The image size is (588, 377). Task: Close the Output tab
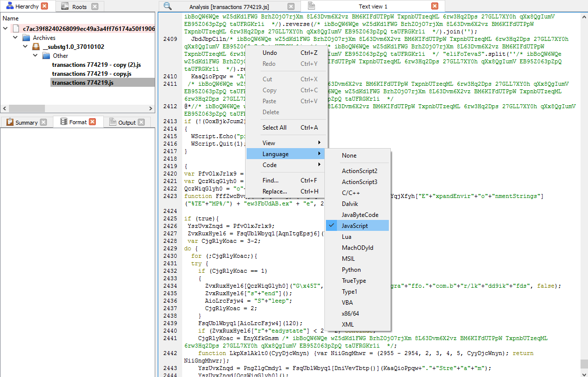[x=141, y=123]
